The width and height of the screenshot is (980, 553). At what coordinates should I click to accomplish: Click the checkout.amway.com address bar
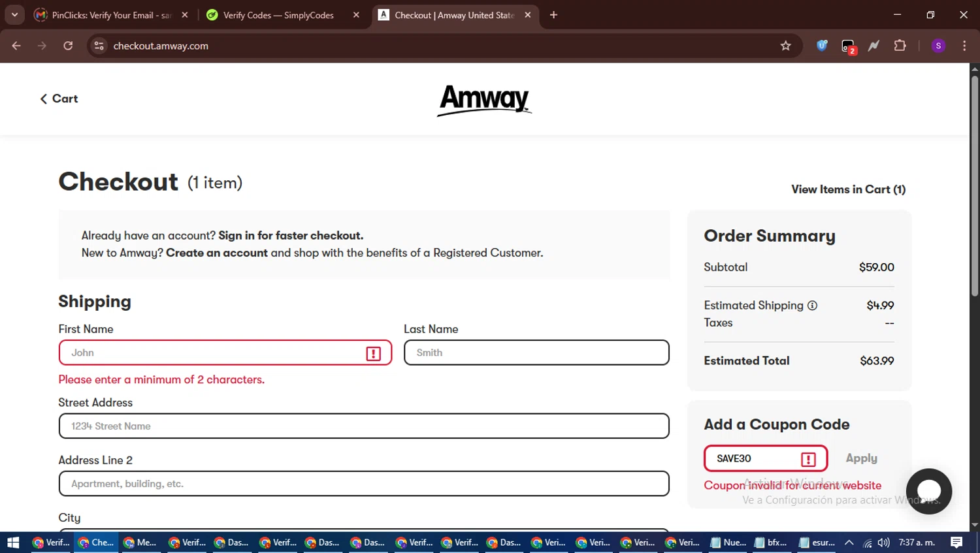pos(444,46)
